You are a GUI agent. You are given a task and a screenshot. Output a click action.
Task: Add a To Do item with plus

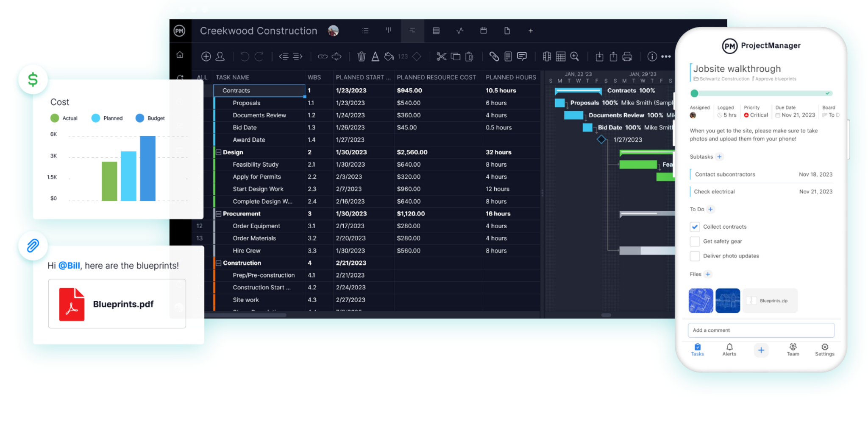(711, 209)
